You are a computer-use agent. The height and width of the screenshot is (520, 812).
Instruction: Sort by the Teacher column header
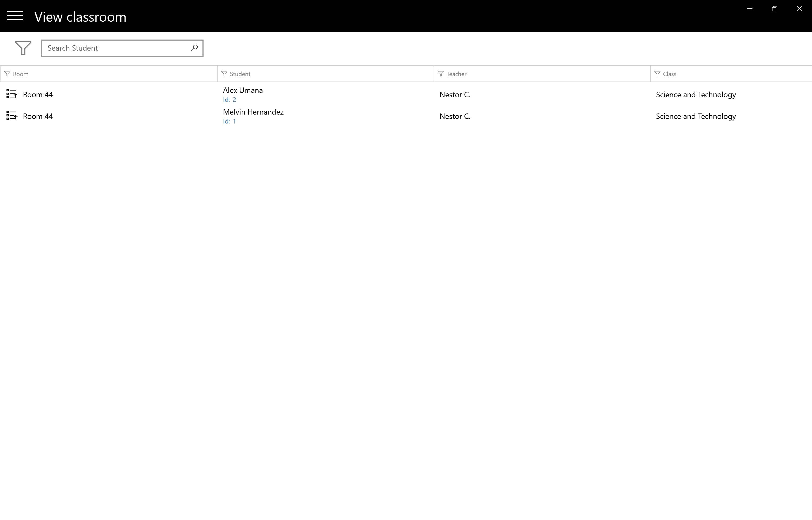click(x=456, y=74)
